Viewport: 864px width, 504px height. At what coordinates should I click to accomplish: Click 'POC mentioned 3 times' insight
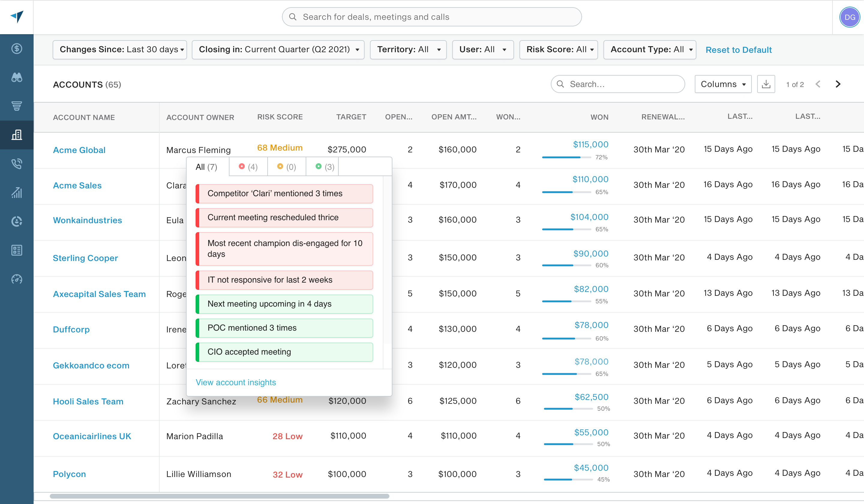(x=284, y=328)
